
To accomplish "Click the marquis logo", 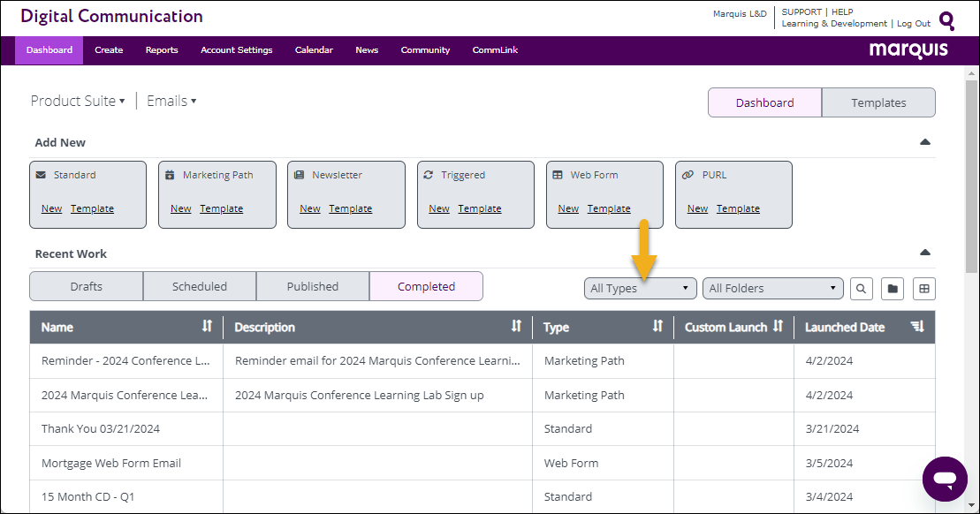I will [908, 50].
